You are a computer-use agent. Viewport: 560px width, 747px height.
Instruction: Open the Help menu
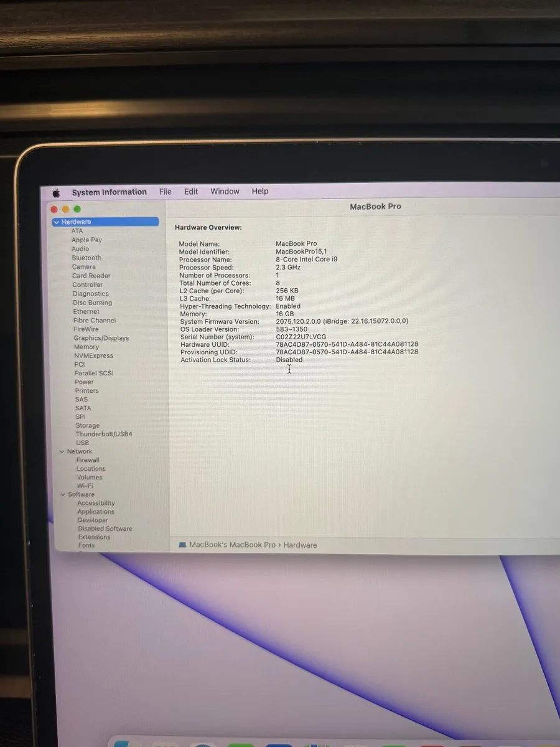pyautogui.click(x=260, y=191)
